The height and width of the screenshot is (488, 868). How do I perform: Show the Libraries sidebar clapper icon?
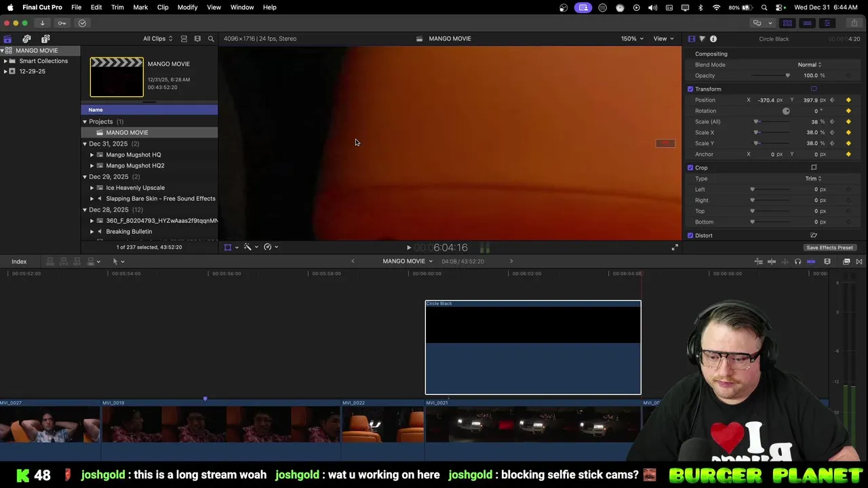pyautogui.click(x=7, y=39)
